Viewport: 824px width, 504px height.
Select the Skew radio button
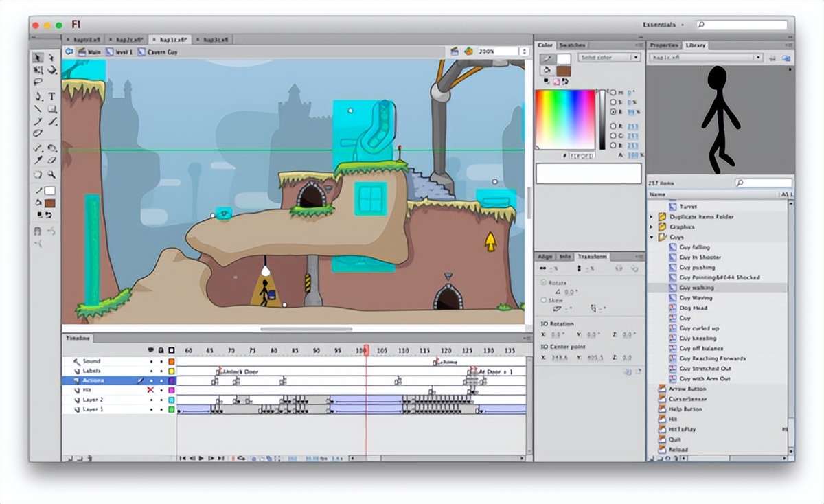pos(544,300)
